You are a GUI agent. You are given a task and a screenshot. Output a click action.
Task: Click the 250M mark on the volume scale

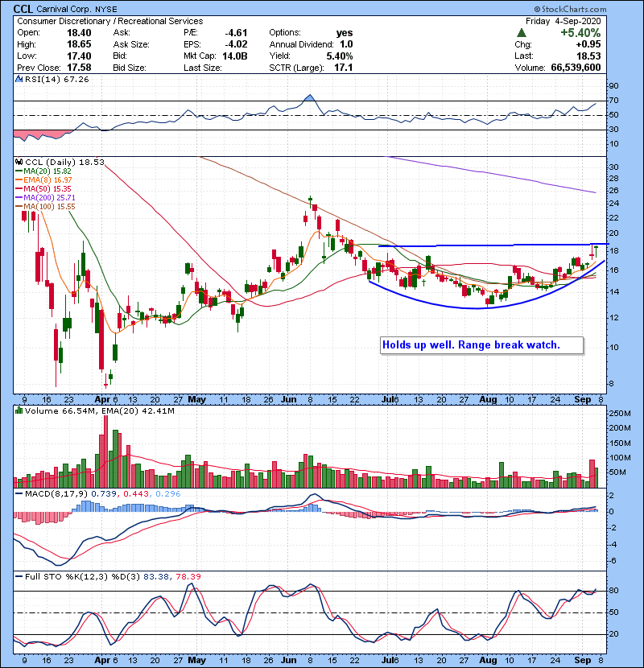coord(620,413)
